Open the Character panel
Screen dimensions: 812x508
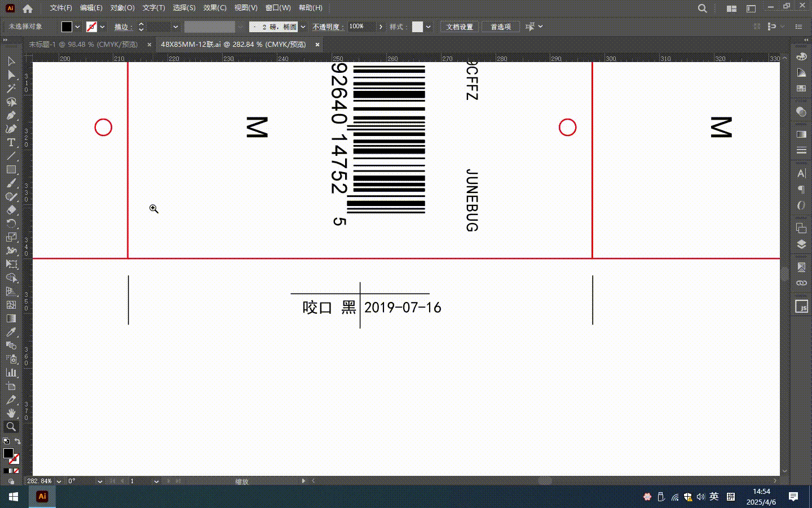pyautogui.click(x=801, y=173)
